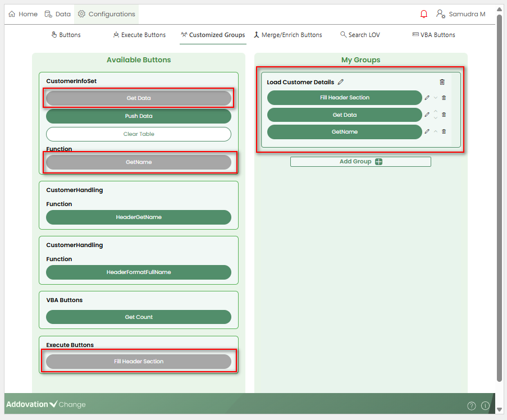Delete the Load Customer Details group
This screenshot has width=507, height=420.
[442, 82]
